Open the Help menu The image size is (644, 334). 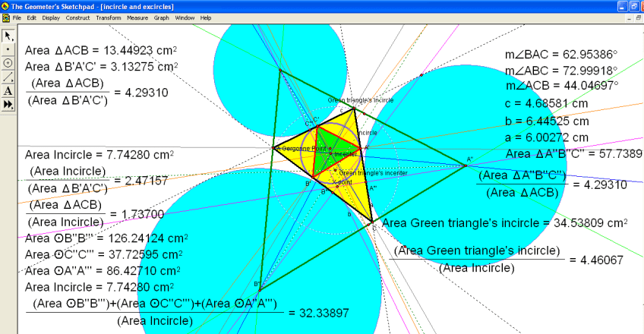[x=206, y=17]
